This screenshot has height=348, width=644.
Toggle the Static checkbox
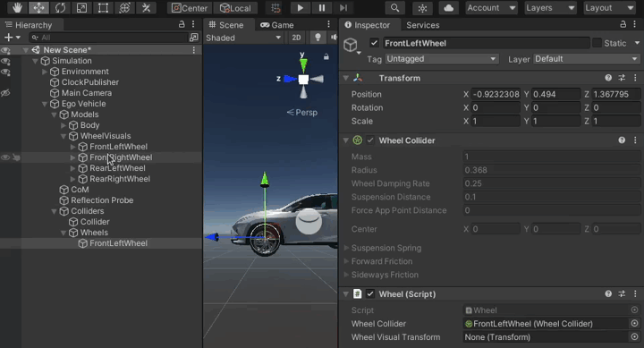tap(597, 43)
